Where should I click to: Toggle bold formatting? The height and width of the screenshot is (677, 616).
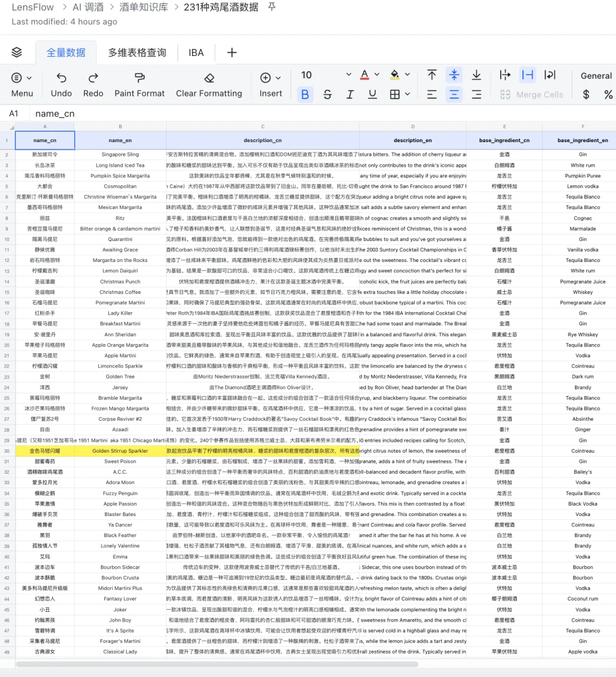305,94
